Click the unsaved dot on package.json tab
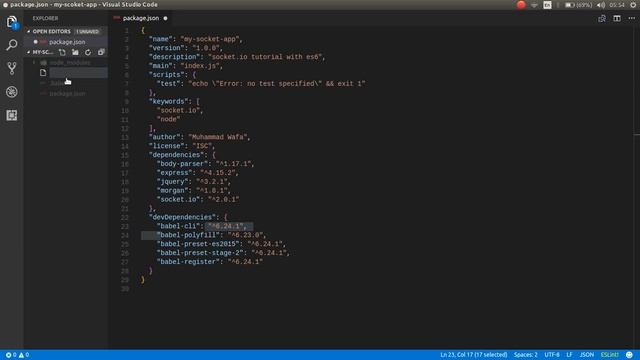This screenshot has width=640, height=360. pos(165,18)
